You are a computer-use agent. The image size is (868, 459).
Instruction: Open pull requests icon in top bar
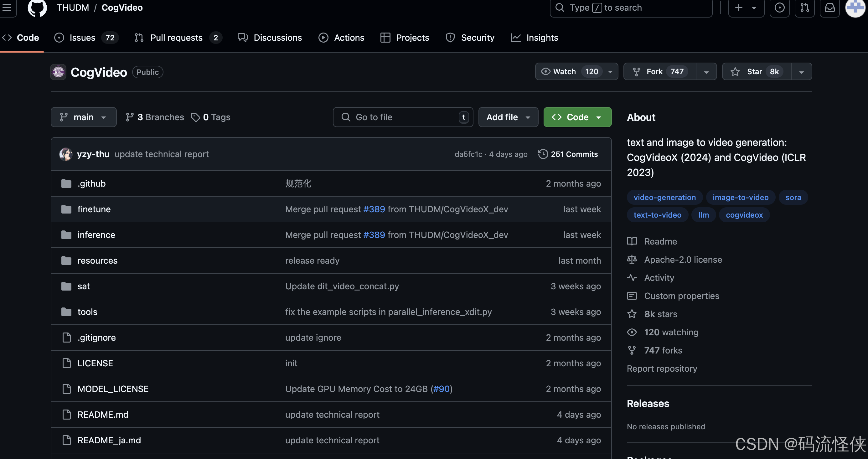[804, 8]
